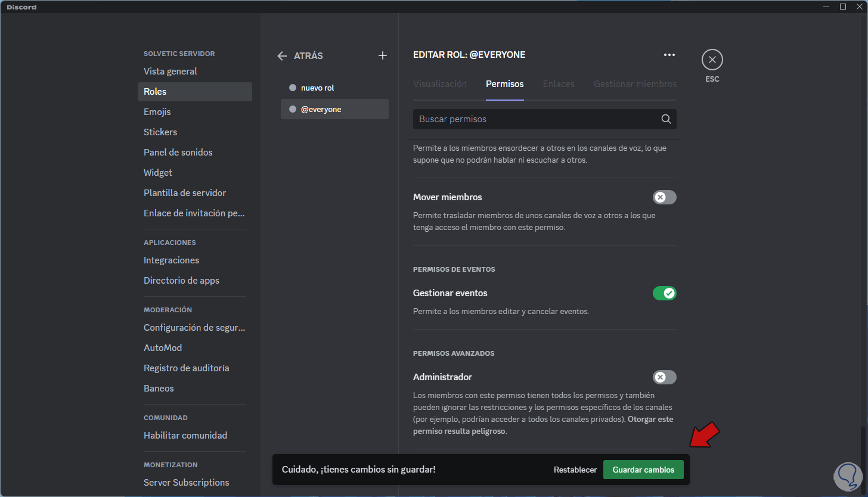Click the back arrow next to Atrás
The height and width of the screenshot is (497, 868).
(282, 55)
